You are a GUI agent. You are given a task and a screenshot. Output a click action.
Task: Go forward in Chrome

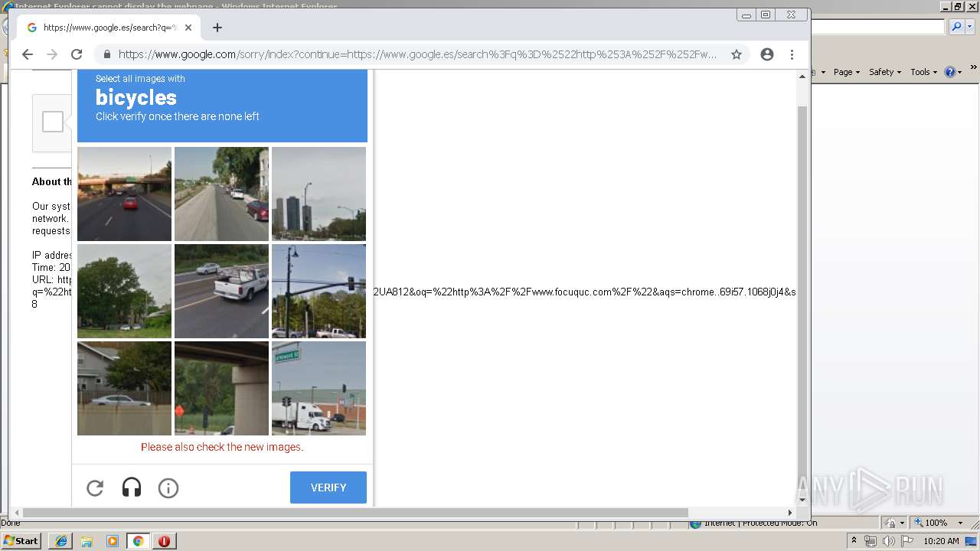coord(52,54)
